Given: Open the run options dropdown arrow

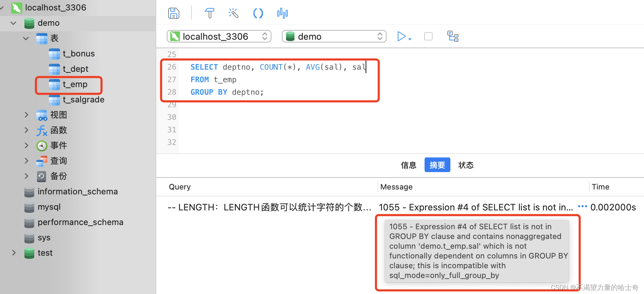Looking at the screenshot, I should [x=410, y=39].
